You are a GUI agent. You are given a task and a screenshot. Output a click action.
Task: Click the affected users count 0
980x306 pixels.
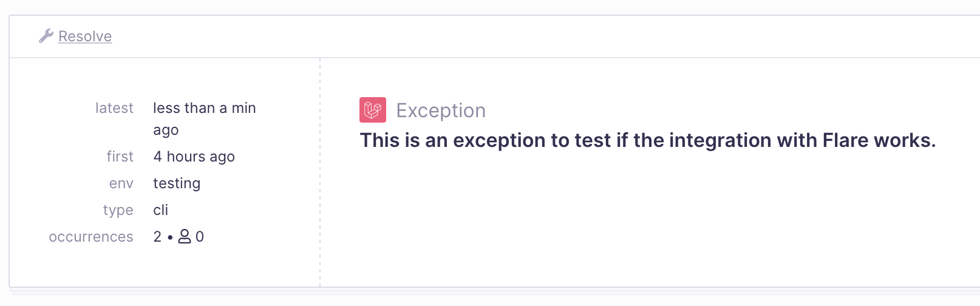[200, 237]
